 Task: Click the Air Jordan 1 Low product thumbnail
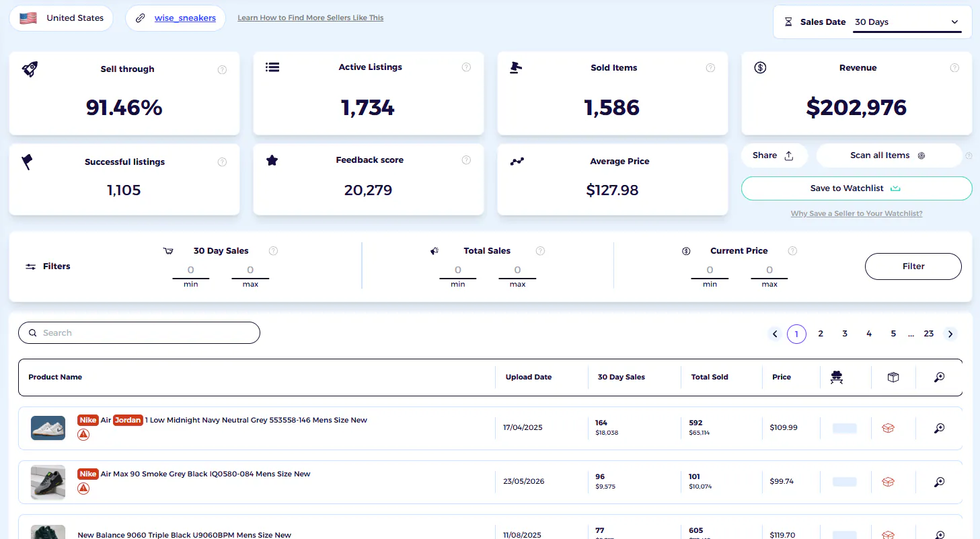(x=48, y=428)
